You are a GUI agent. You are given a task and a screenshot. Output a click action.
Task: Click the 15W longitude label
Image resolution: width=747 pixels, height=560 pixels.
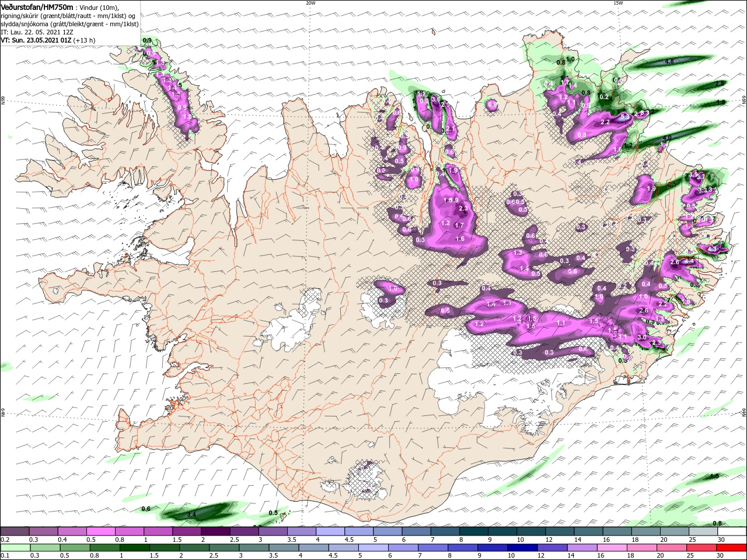618,3
